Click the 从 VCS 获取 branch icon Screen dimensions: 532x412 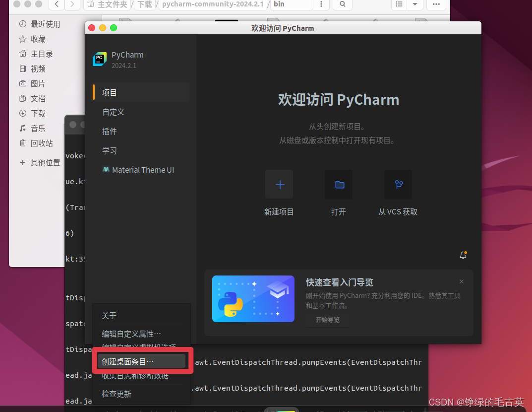398,185
